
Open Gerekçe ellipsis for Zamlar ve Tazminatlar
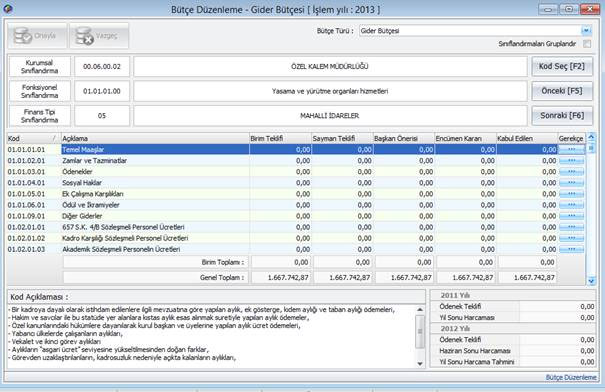pos(571,161)
